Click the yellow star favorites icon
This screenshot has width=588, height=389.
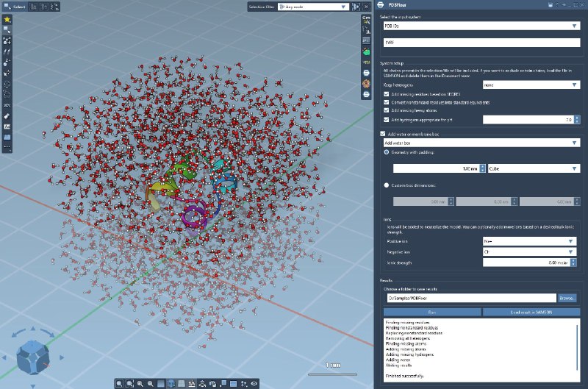[x=7, y=20]
